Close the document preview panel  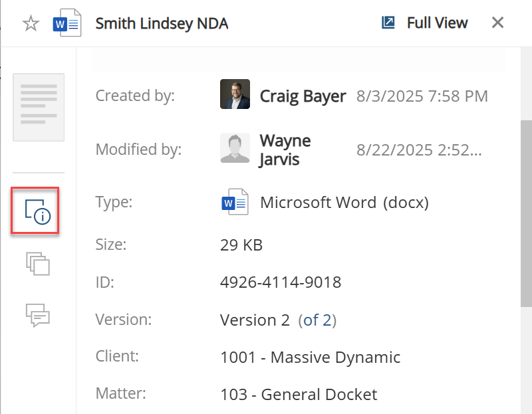click(497, 23)
